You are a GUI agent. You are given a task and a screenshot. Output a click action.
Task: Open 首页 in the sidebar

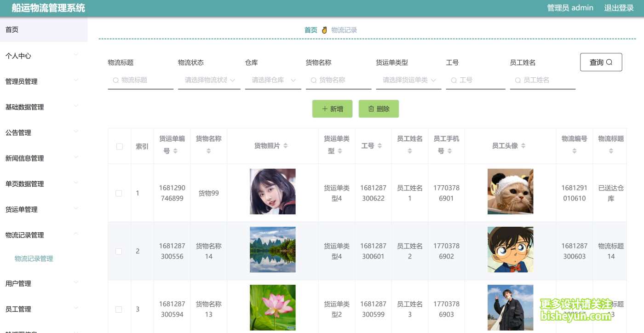(x=44, y=29)
